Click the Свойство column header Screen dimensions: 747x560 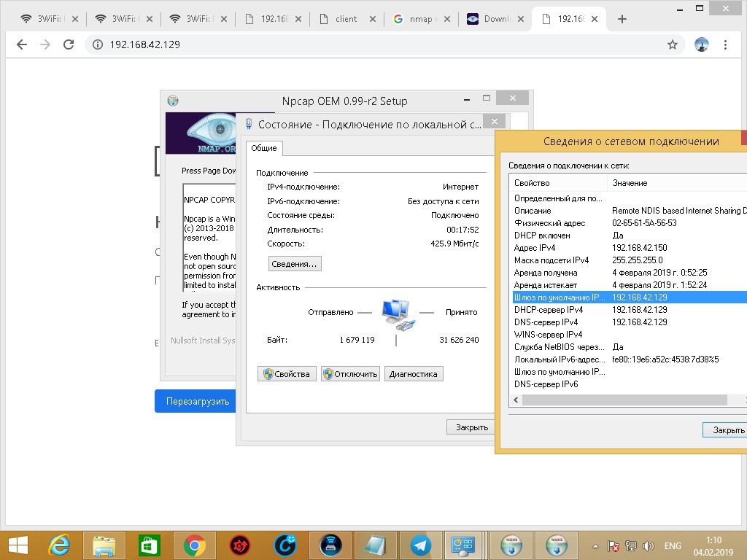click(x=558, y=183)
